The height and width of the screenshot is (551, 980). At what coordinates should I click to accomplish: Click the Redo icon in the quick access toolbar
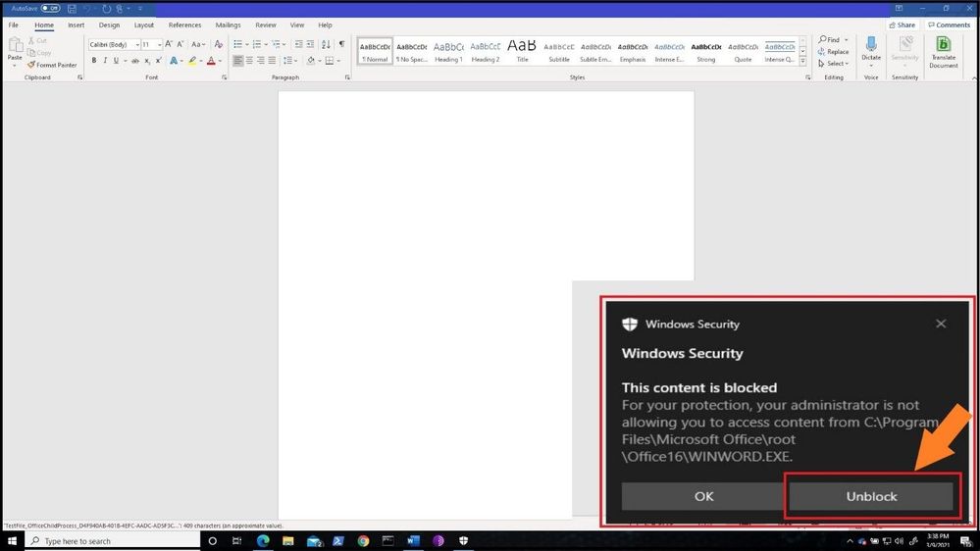pos(106,9)
